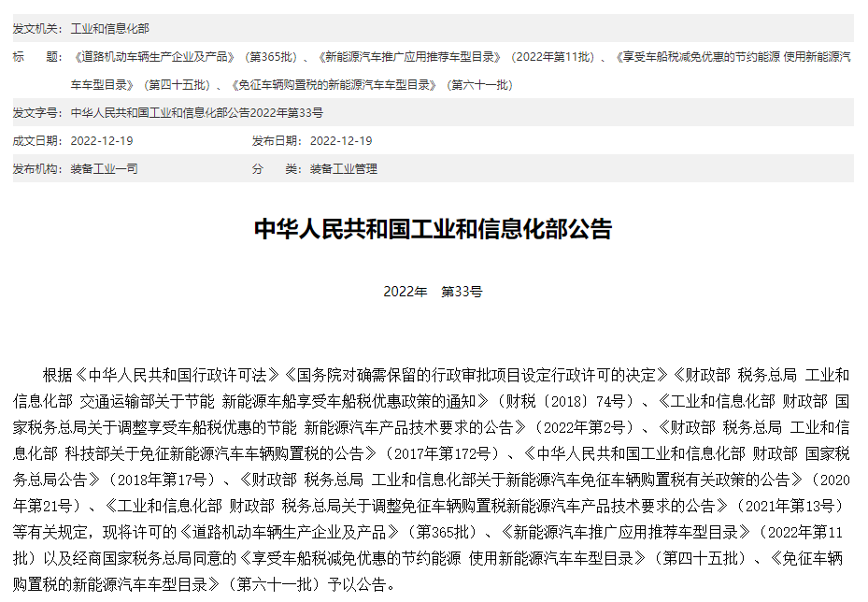
Task: Click 《免征车辆购置税的新能源汽车车型目录》 in the title row
Action: coord(334,85)
